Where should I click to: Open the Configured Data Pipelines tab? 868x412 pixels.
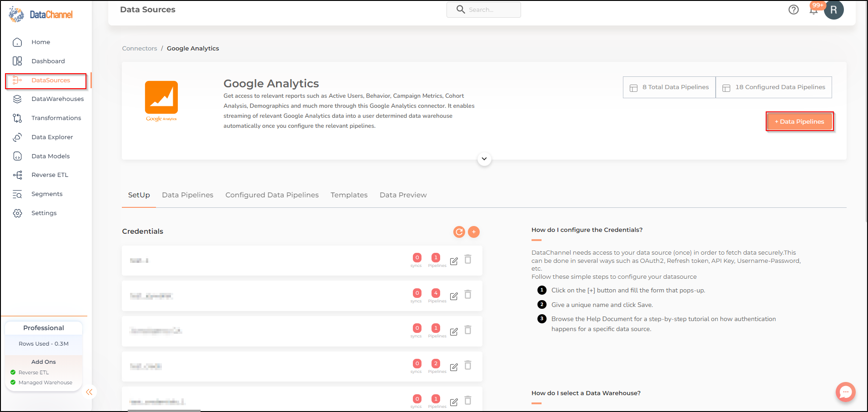click(x=272, y=195)
